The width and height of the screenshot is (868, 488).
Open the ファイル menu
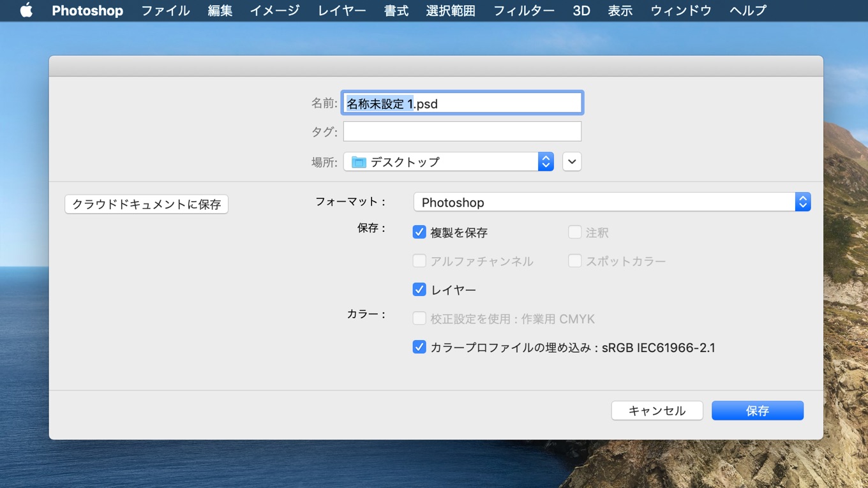[165, 10]
